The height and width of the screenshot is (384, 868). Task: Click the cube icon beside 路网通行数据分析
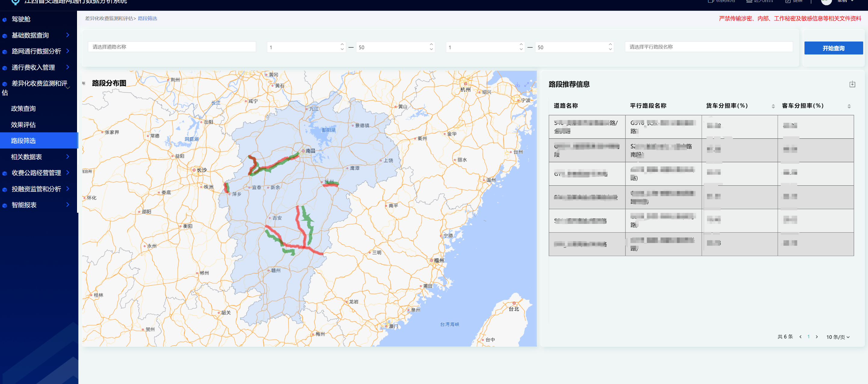[5, 52]
